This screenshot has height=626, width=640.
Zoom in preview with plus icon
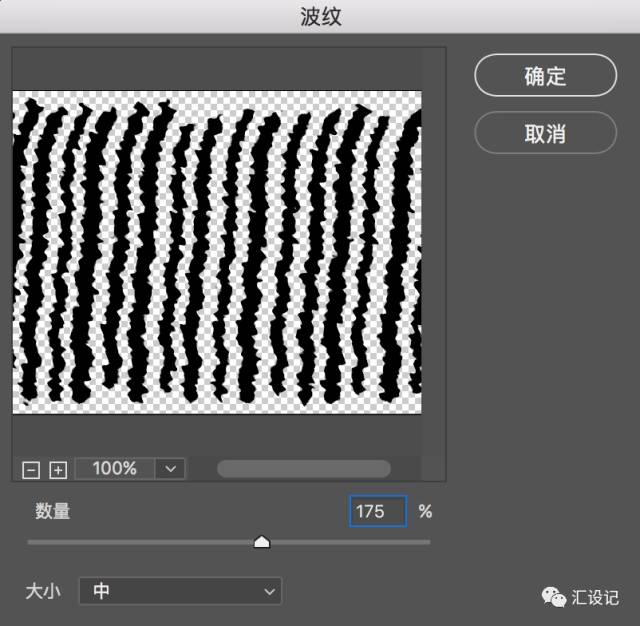(x=58, y=469)
